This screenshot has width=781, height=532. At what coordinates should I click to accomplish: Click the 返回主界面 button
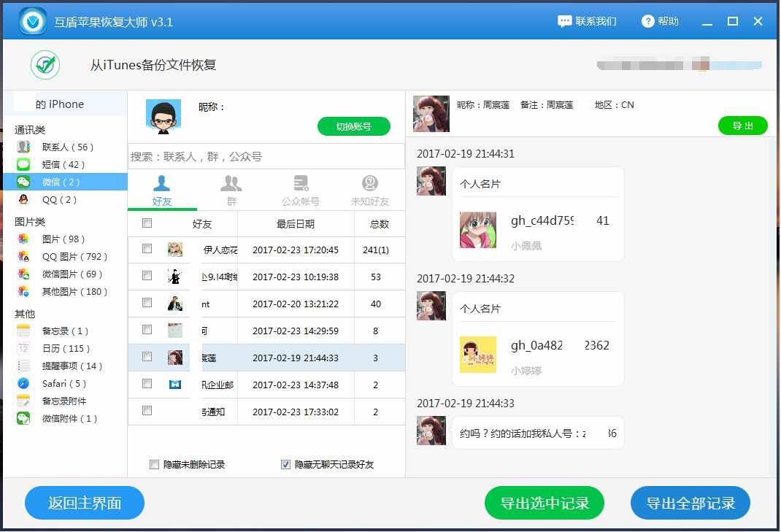(84, 503)
